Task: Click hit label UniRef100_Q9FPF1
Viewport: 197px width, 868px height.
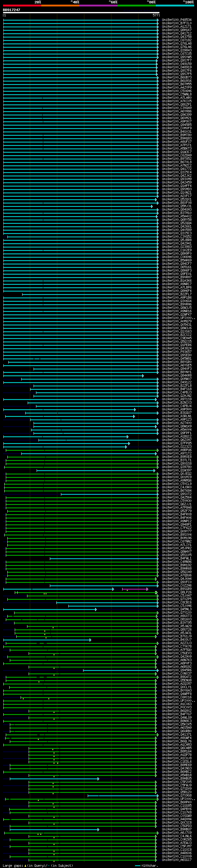Action: tap(176, 433)
